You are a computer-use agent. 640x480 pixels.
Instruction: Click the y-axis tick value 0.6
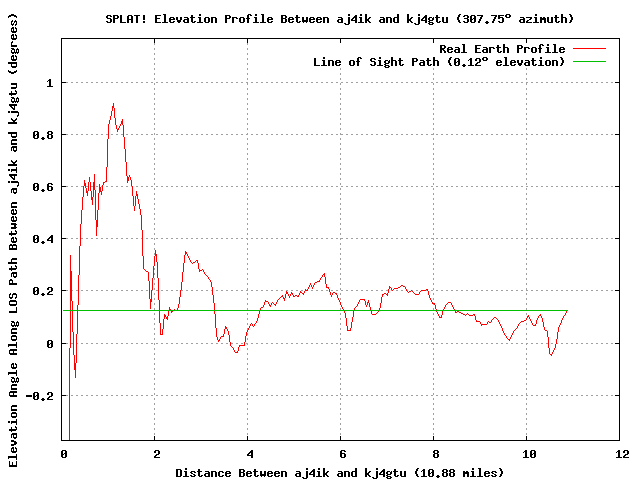pos(43,187)
